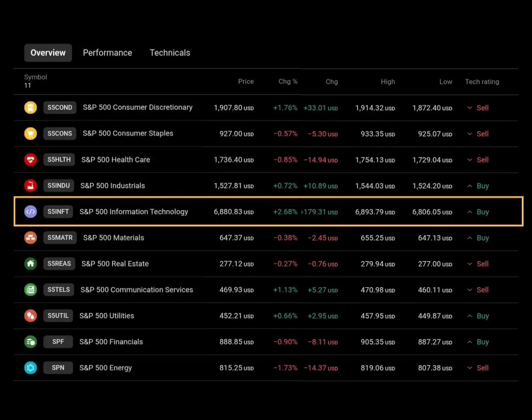Image resolution: width=532 pixels, height=420 pixels.
Task: Click the −14.94 USD change value
Action: [x=321, y=160]
